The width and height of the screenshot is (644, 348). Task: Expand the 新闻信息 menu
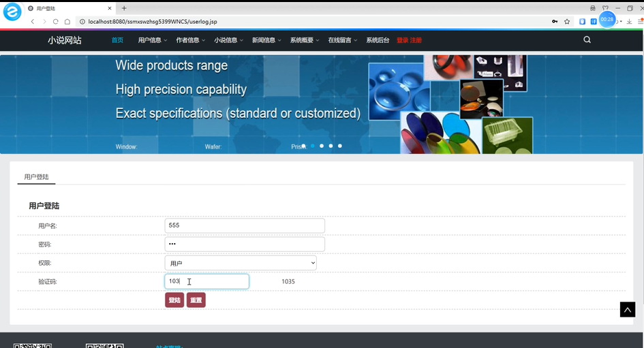266,40
